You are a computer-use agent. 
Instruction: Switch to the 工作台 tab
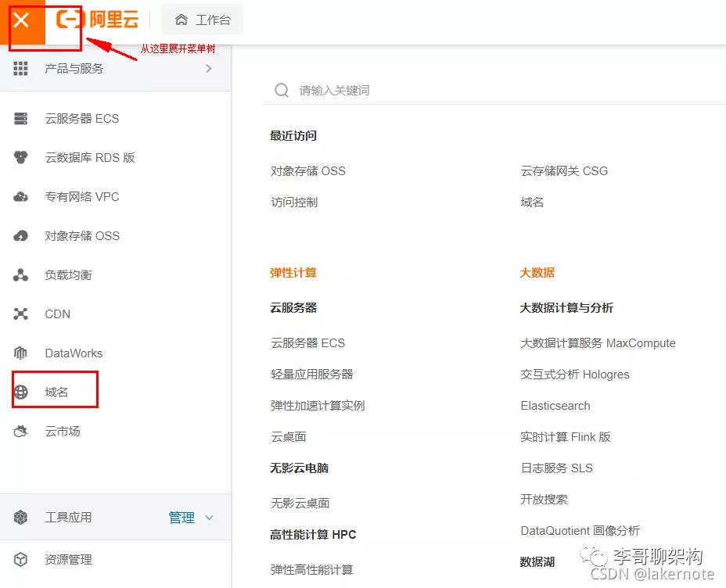[202, 20]
